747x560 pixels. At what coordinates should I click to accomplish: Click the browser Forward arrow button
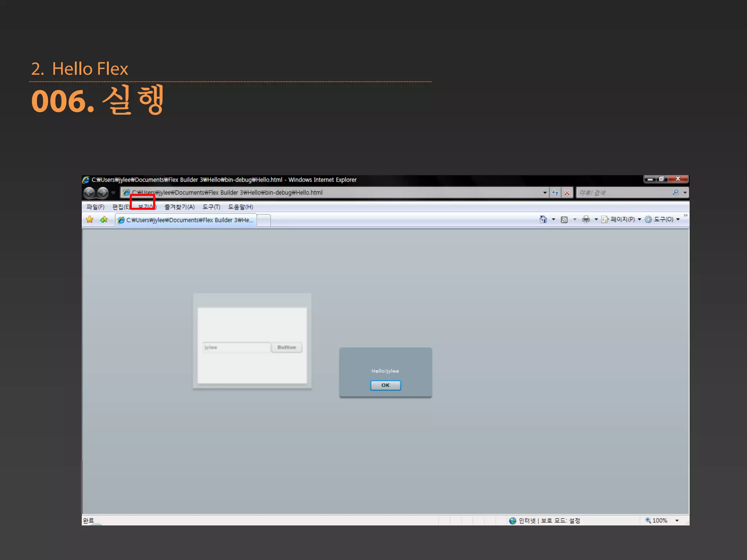click(103, 192)
